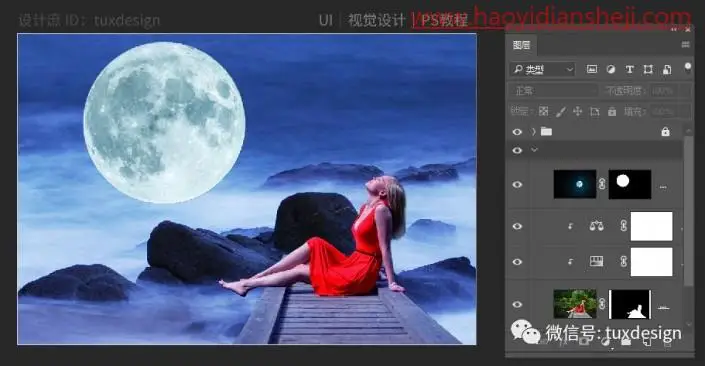Toggle the layer filtering on/off switch
The width and height of the screenshot is (705, 366).
click(687, 67)
